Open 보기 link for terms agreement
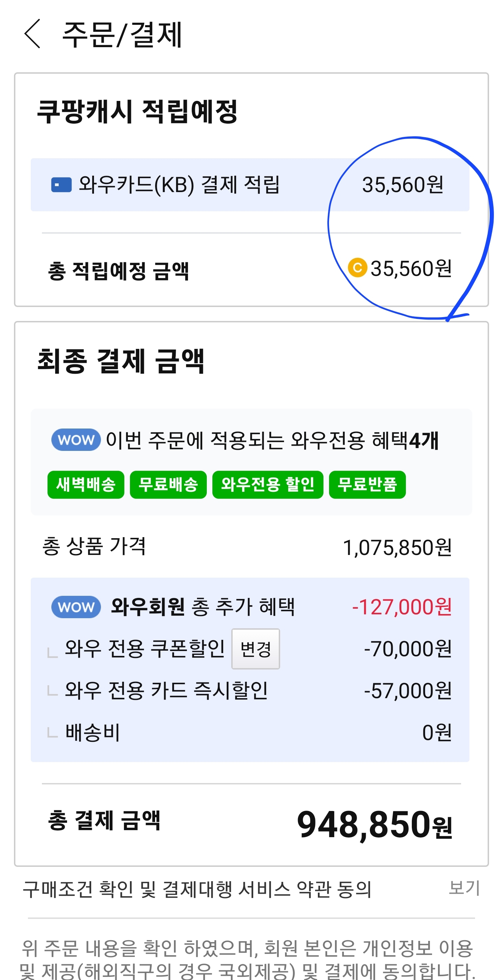This screenshot has width=503, height=980. 464,888
